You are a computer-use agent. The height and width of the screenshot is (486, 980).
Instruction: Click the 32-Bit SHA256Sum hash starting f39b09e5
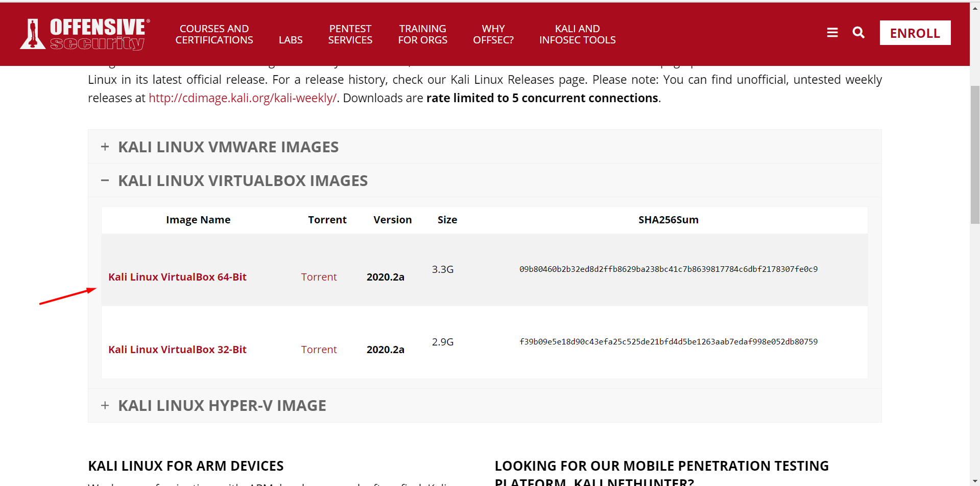click(x=668, y=342)
